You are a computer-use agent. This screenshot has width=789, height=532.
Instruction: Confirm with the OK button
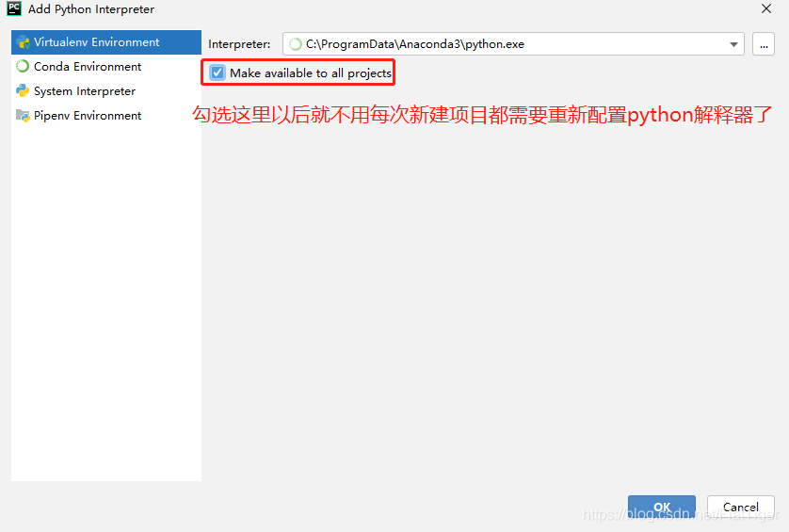coord(662,507)
